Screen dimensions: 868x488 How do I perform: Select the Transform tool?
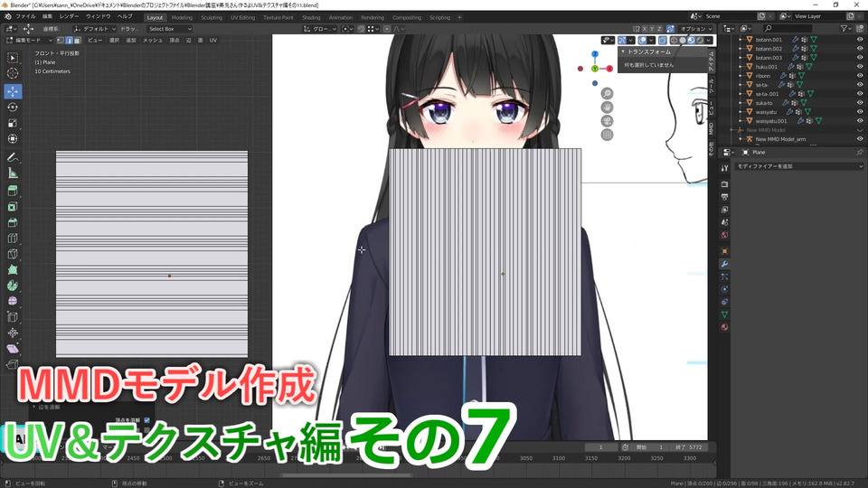pos(12,139)
